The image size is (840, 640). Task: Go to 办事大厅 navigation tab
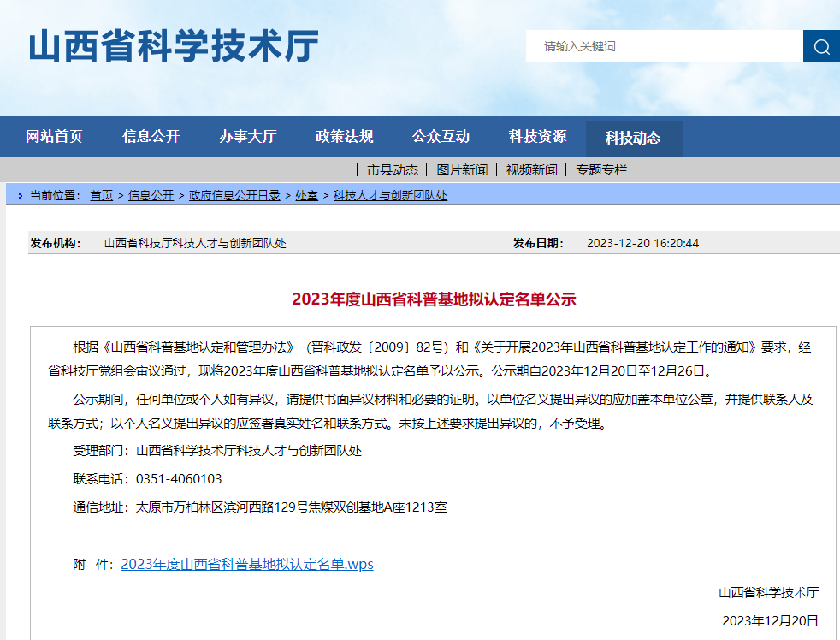pos(247,137)
